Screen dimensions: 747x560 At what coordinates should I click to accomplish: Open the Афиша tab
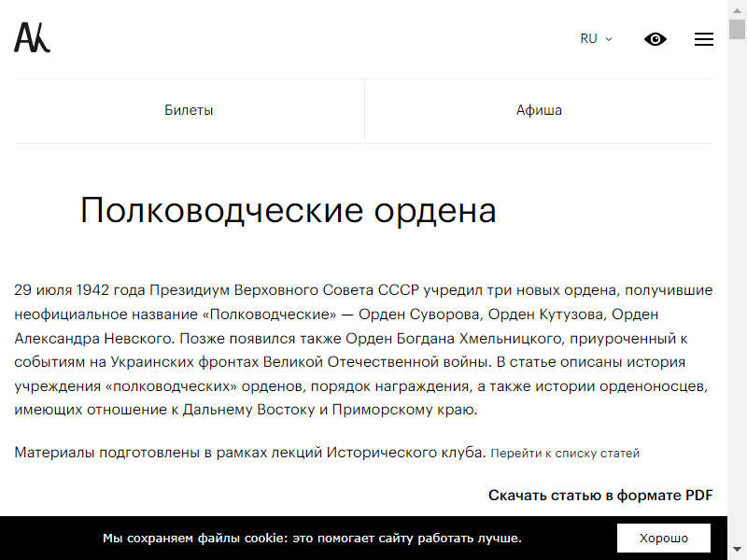[539, 110]
